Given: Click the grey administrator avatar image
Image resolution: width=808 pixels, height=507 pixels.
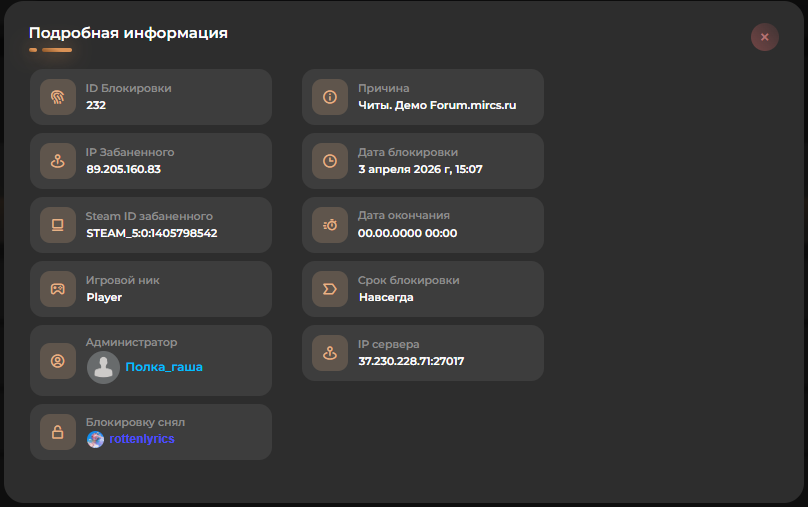Looking at the screenshot, I should pos(103,367).
